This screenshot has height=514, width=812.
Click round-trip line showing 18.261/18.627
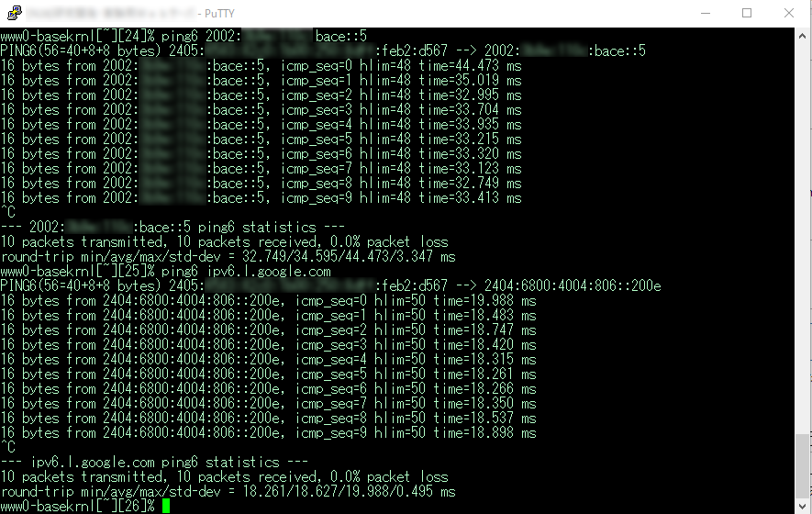tap(228, 492)
